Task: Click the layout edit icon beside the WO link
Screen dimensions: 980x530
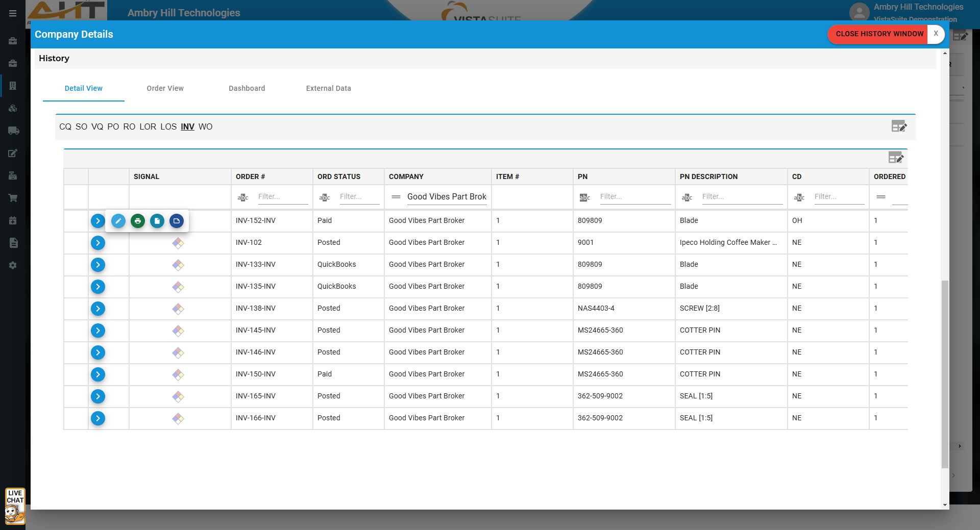Action: [899, 127]
